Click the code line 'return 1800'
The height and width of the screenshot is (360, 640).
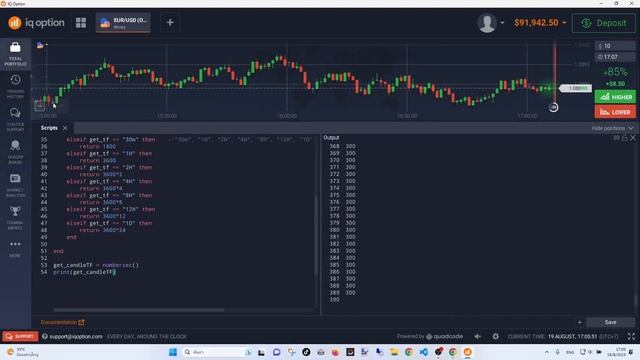98,147
